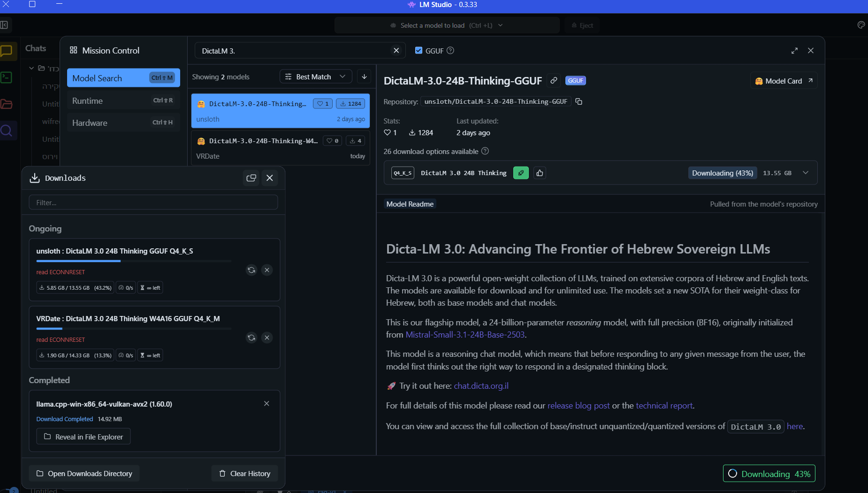Click Open Downloads Directory button
Screen dimensions: 868x493
click(84, 473)
